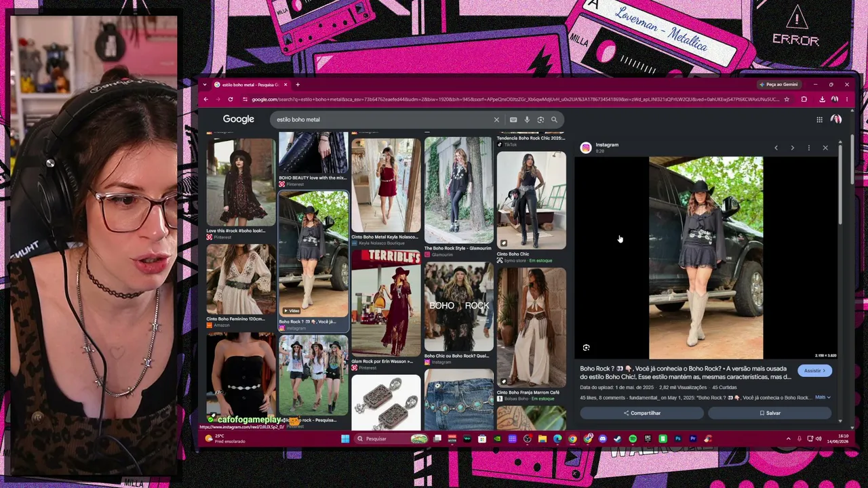Open Photoshop from the taskbar
This screenshot has height=488, width=868.
coord(677,439)
